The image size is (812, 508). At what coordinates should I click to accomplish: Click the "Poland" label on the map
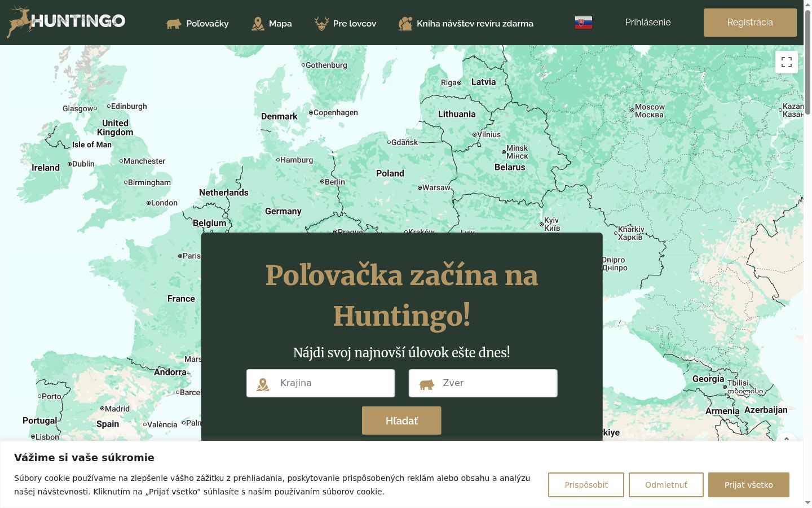coord(390,173)
